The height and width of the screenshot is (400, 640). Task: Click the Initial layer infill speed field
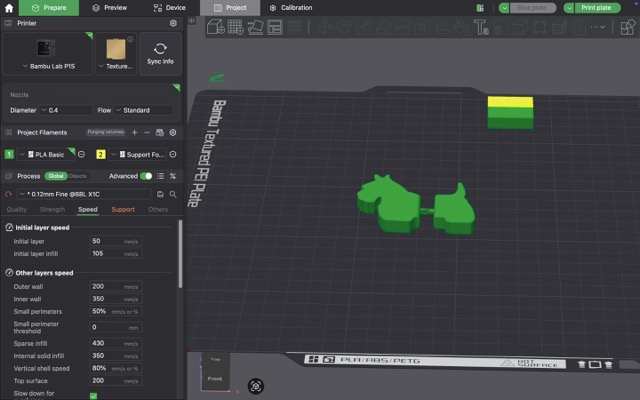click(x=116, y=253)
